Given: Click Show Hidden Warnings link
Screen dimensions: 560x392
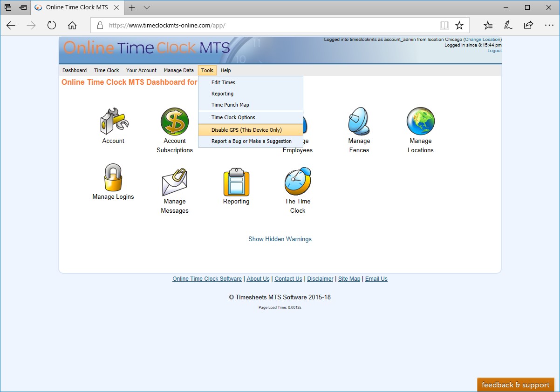Looking at the screenshot, I should tap(280, 239).
